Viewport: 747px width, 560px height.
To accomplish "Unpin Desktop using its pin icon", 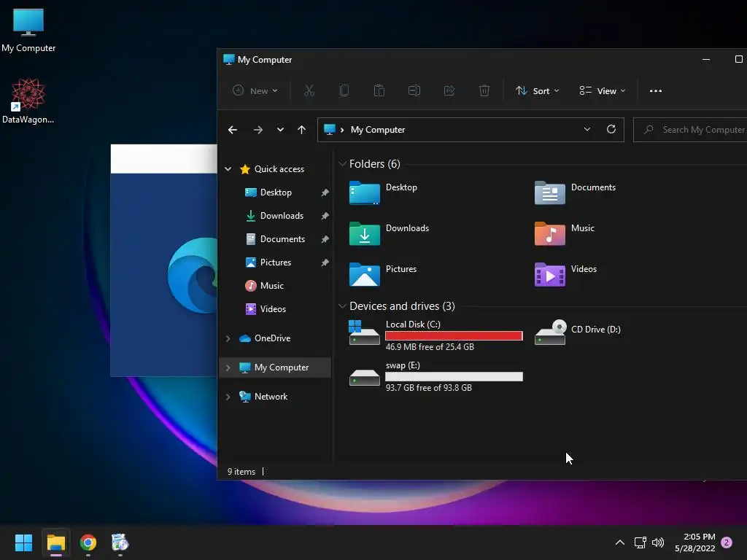I will click(x=325, y=192).
